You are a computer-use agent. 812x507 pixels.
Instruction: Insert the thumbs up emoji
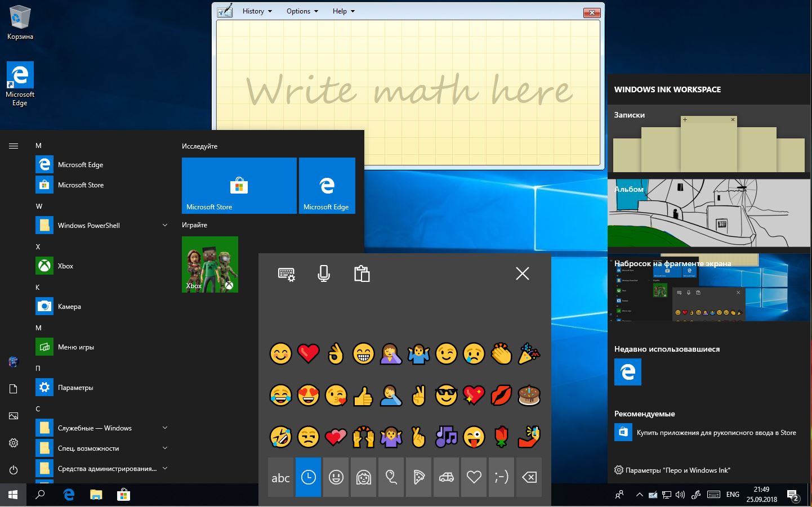pyautogui.click(x=363, y=396)
